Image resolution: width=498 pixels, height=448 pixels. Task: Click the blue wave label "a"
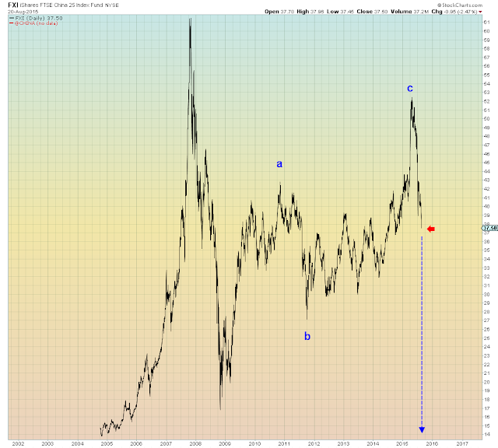tap(279, 164)
